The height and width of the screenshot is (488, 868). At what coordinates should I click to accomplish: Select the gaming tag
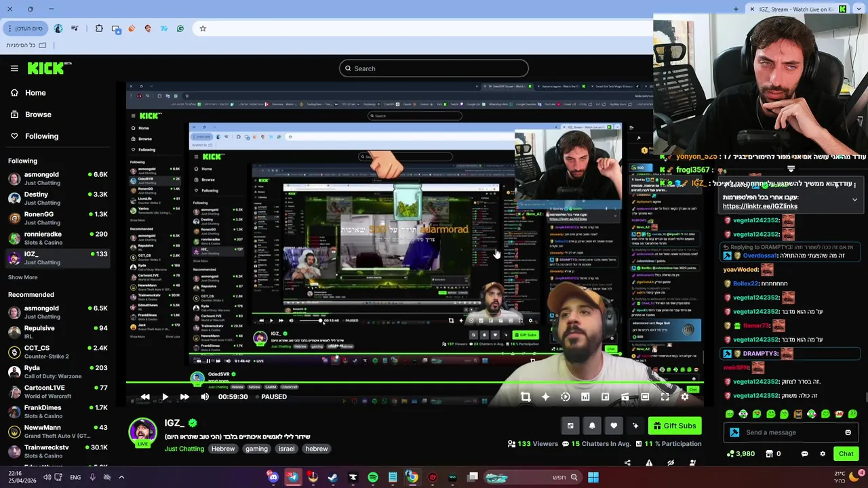point(256,449)
